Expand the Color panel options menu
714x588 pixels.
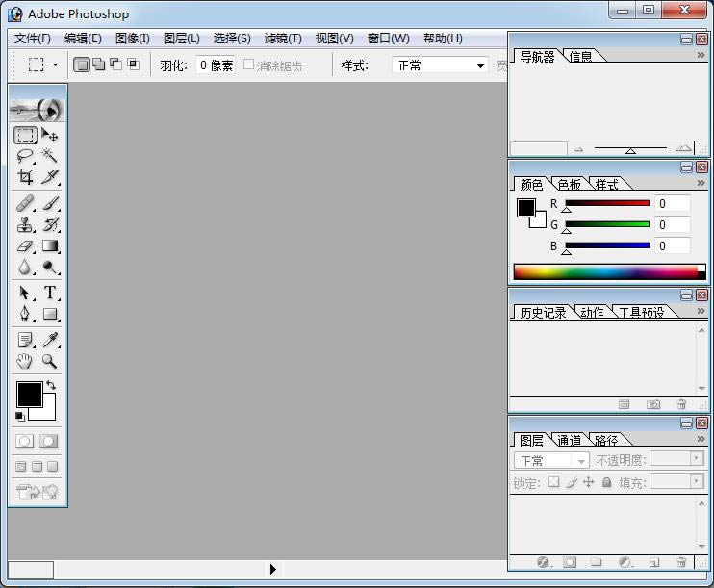[x=701, y=183]
